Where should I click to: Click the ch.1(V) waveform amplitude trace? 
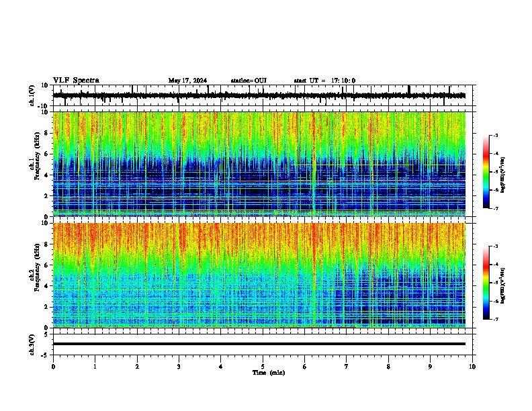point(259,95)
